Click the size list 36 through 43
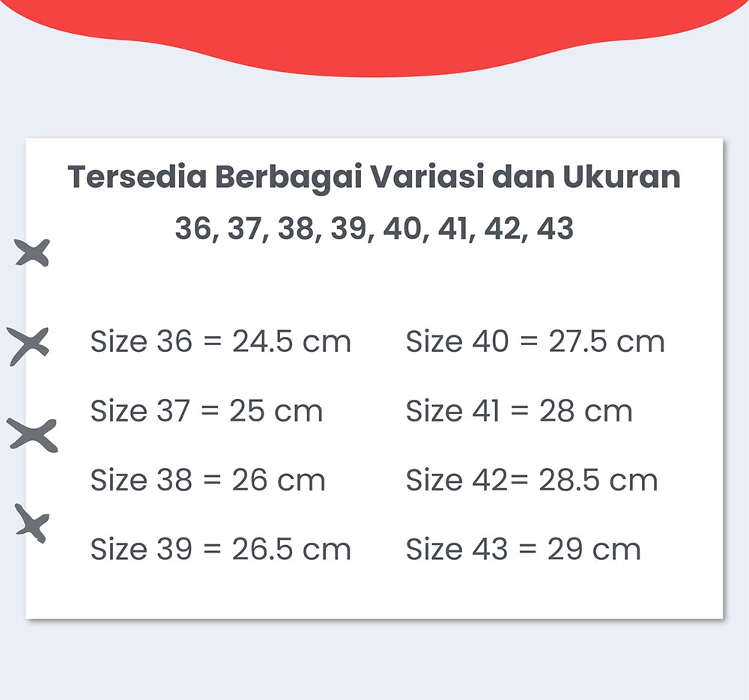 (374, 229)
